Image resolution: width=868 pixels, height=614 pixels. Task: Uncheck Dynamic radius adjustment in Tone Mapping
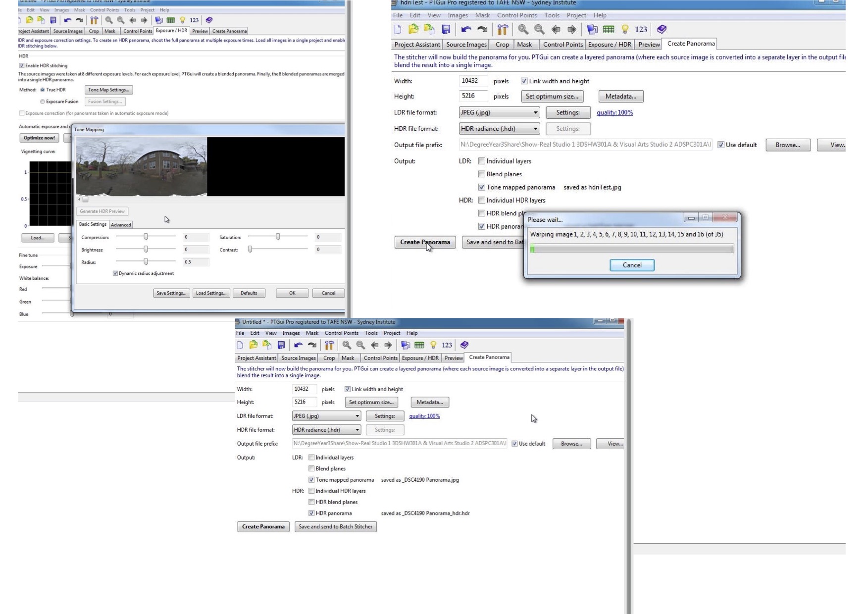click(x=115, y=273)
